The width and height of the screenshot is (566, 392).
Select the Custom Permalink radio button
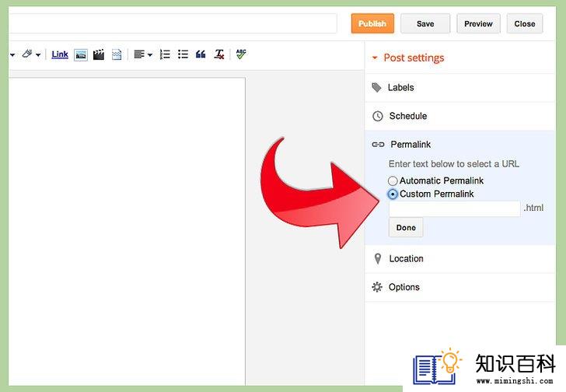(x=393, y=194)
